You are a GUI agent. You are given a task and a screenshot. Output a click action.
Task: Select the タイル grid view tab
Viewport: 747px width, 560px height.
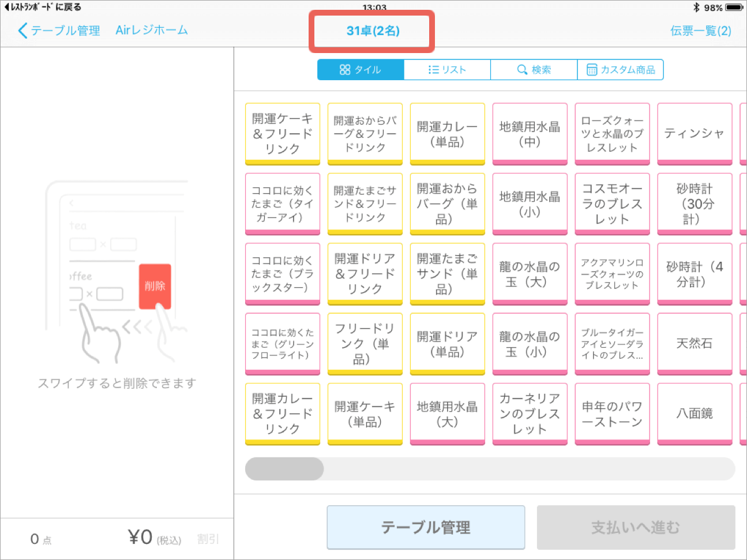click(x=361, y=70)
